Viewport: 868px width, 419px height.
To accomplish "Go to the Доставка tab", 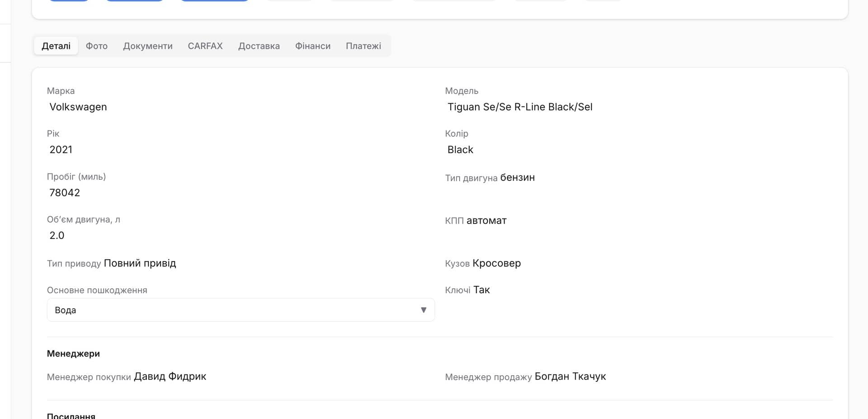I will click(x=259, y=46).
